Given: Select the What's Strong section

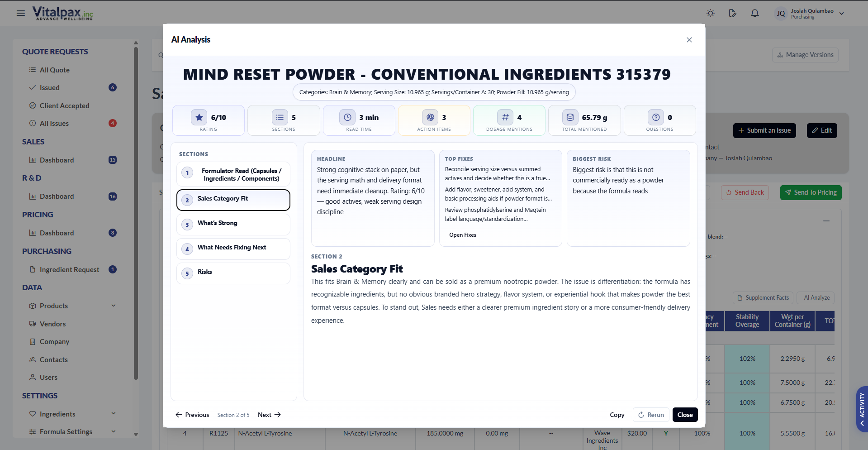Looking at the screenshot, I should pyautogui.click(x=233, y=224).
